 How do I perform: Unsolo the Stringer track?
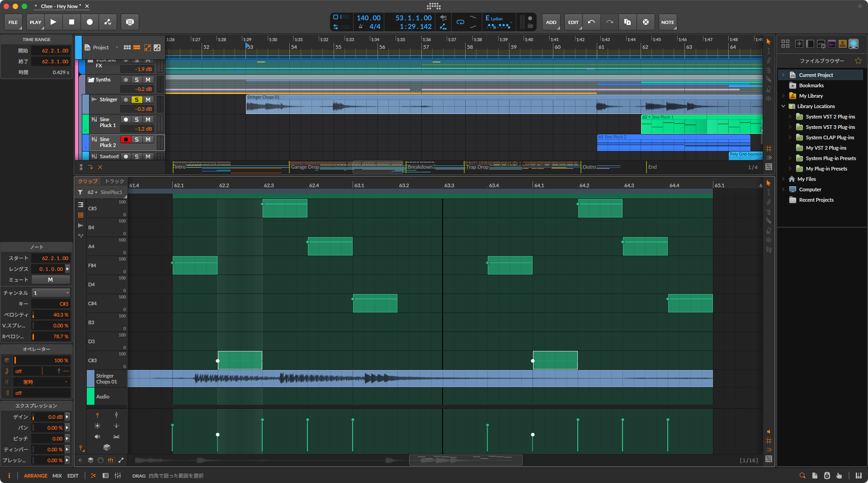coord(137,100)
